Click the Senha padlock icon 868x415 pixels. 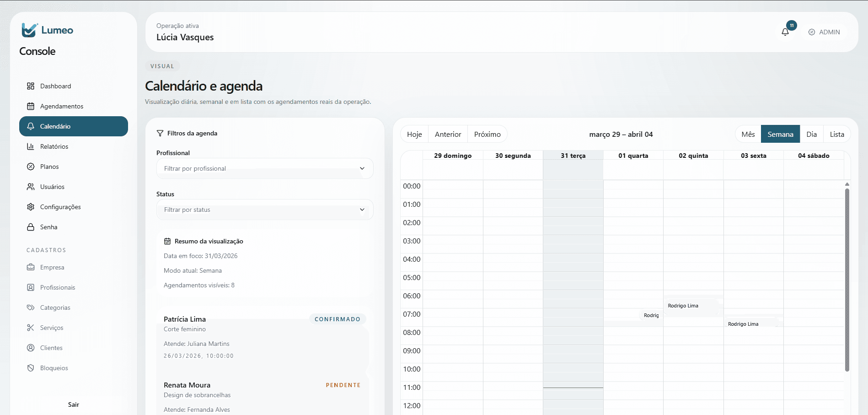point(31,227)
